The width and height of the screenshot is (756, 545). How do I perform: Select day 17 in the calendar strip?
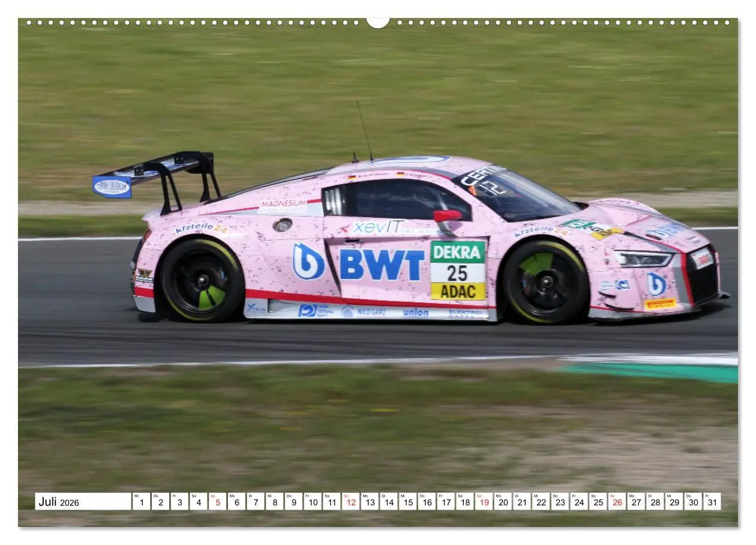(446, 502)
